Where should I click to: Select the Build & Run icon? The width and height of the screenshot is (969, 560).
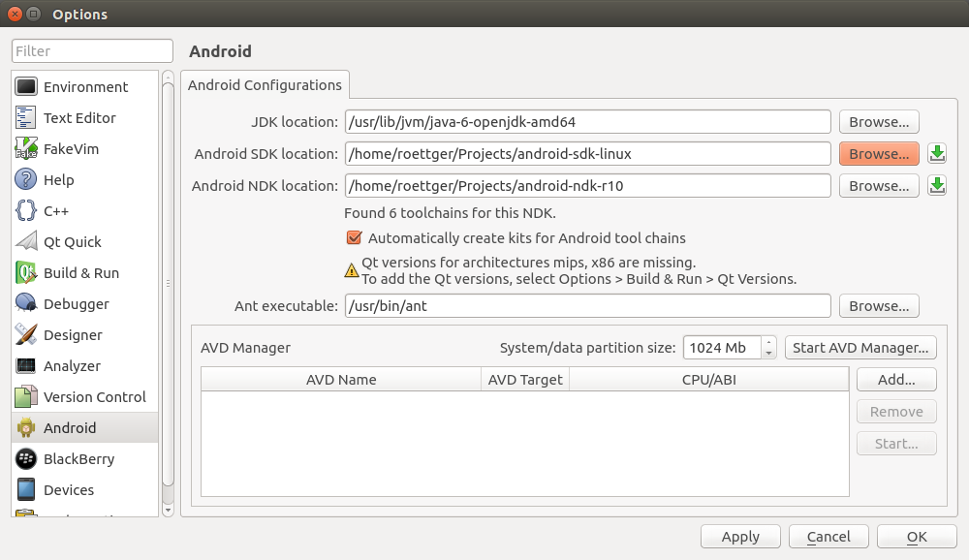click(26, 272)
